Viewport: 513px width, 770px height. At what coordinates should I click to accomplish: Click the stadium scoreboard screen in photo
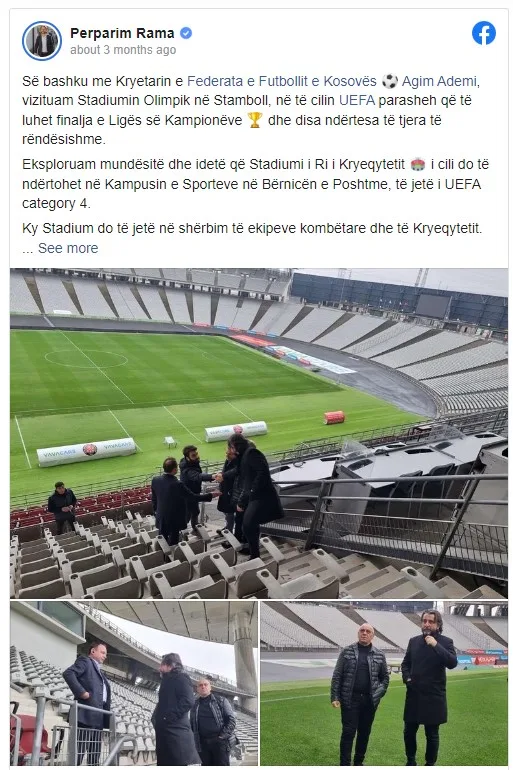tap(432, 306)
